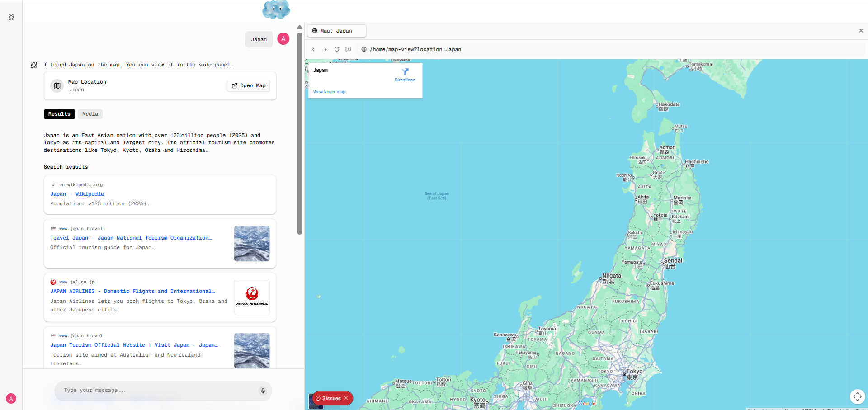Screen dimensions: 868x410
Task: Open the Japan - Wikipedia result link
Action: click(x=77, y=194)
